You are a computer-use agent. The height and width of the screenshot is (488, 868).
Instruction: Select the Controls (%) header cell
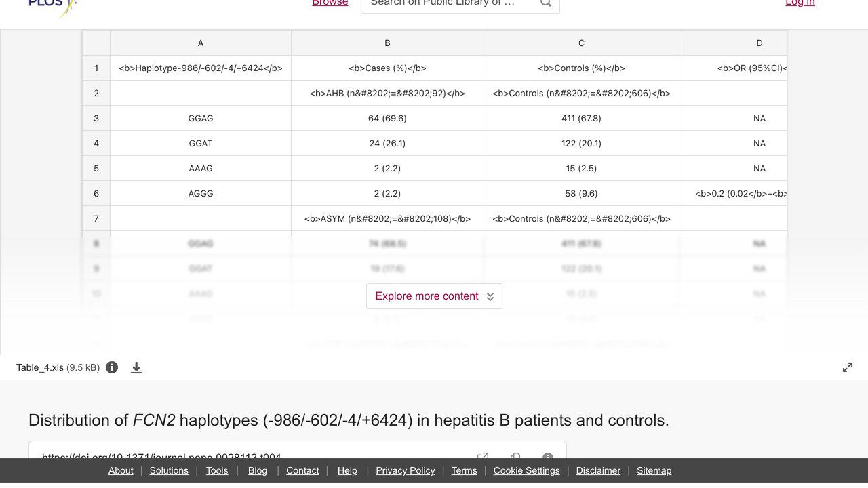coord(581,68)
